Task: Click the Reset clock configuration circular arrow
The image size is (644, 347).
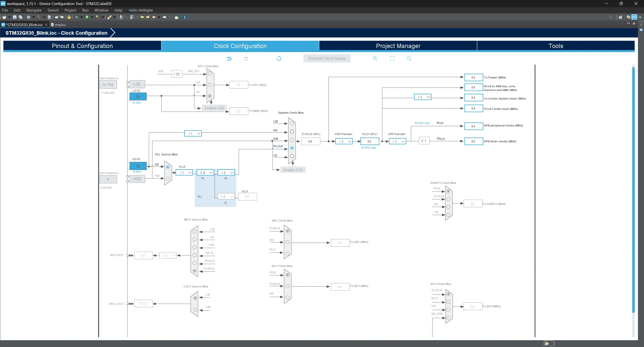Action: (x=279, y=58)
